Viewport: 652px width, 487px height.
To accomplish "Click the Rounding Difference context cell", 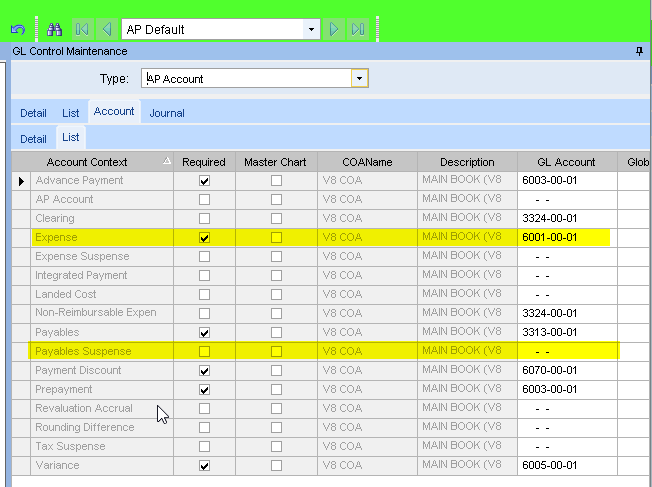I will pos(102,428).
